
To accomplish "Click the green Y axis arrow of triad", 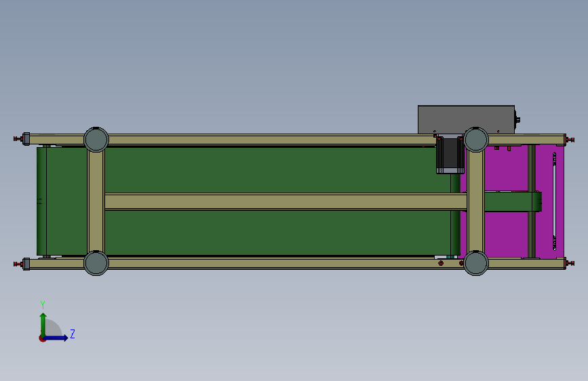I will [x=43, y=324].
